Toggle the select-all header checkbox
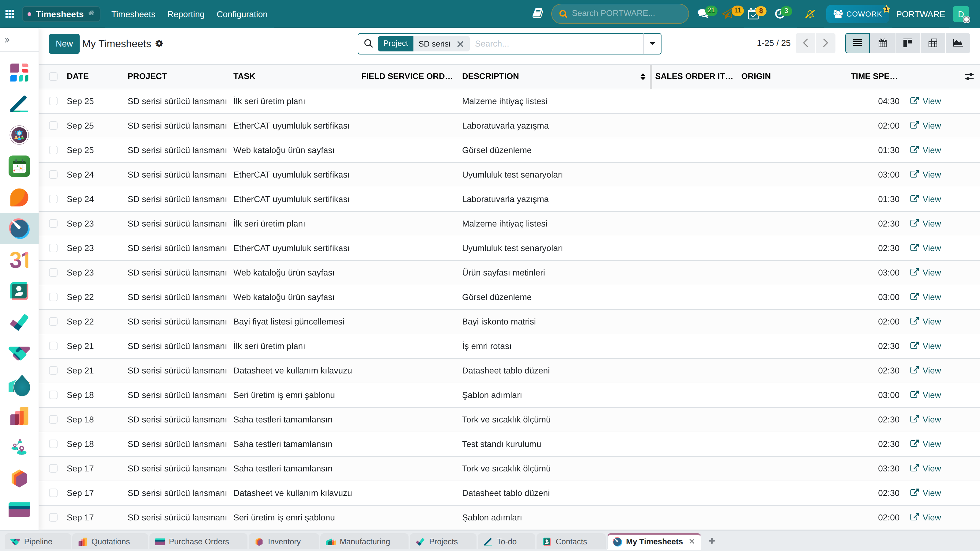This screenshot has width=980, height=551. point(53,77)
